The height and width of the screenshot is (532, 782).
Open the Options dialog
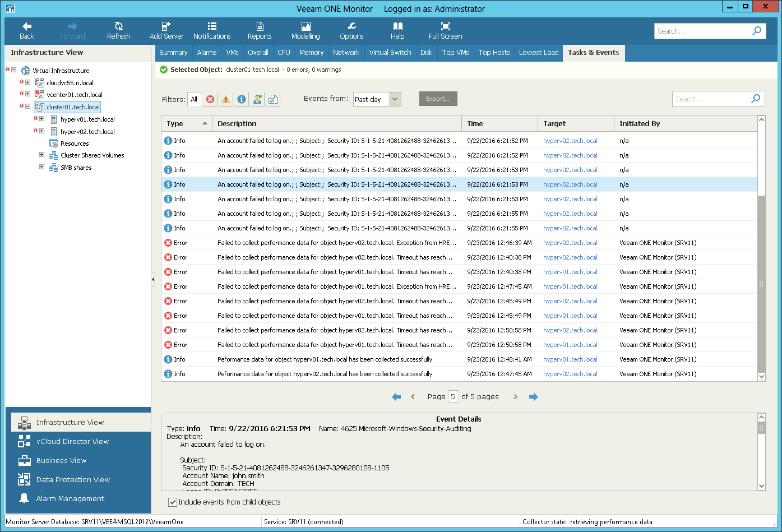351,31
